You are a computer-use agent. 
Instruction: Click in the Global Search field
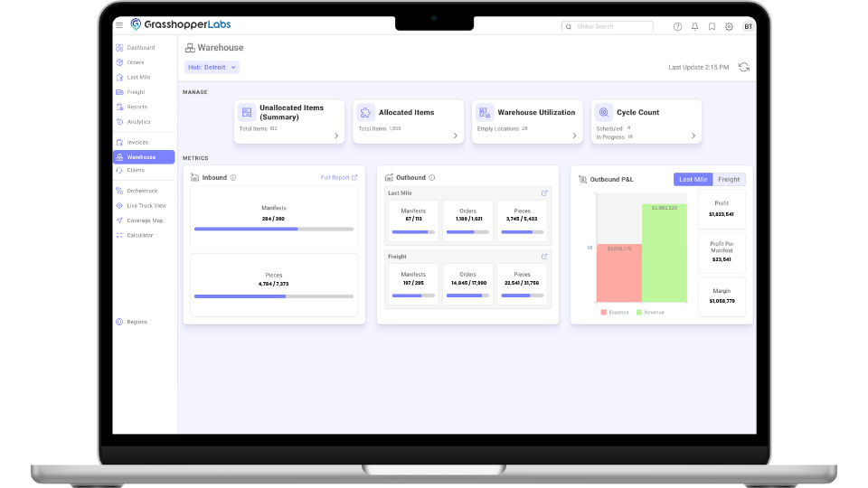(x=608, y=26)
